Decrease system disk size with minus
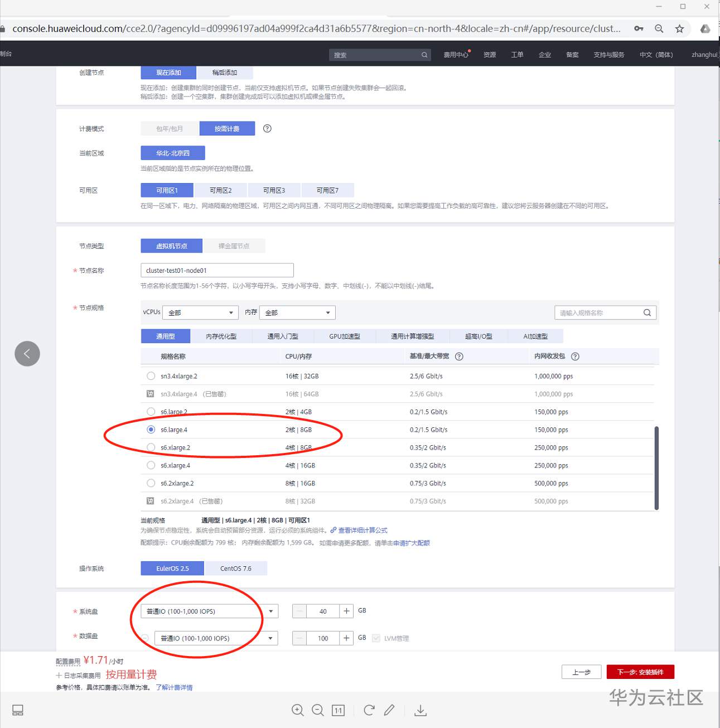This screenshot has width=720, height=728. (299, 611)
